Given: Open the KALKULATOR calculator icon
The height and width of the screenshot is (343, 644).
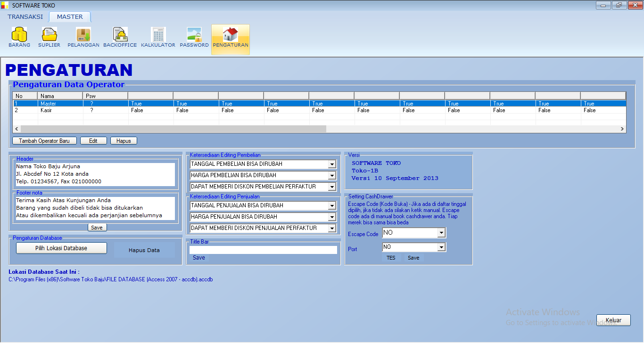Looking at the screenshot, I should pyautogui.click(x=158, y=35).
